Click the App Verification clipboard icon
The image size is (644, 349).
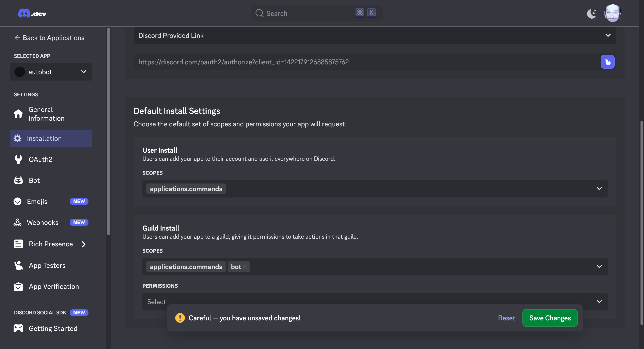tap(18, 287)
